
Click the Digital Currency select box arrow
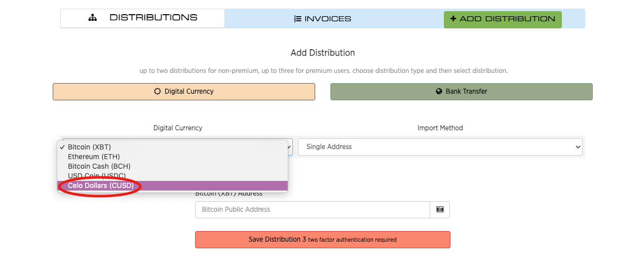290,147
